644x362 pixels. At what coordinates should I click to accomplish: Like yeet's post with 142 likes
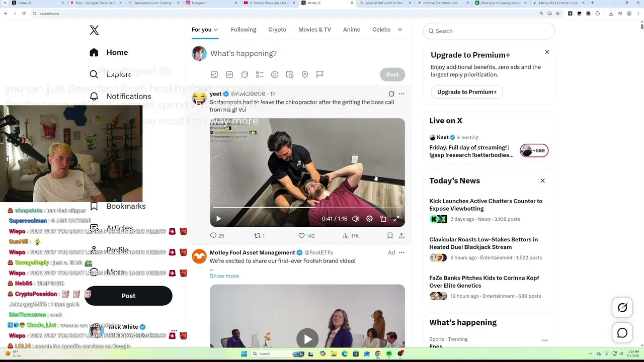(306, 235)
